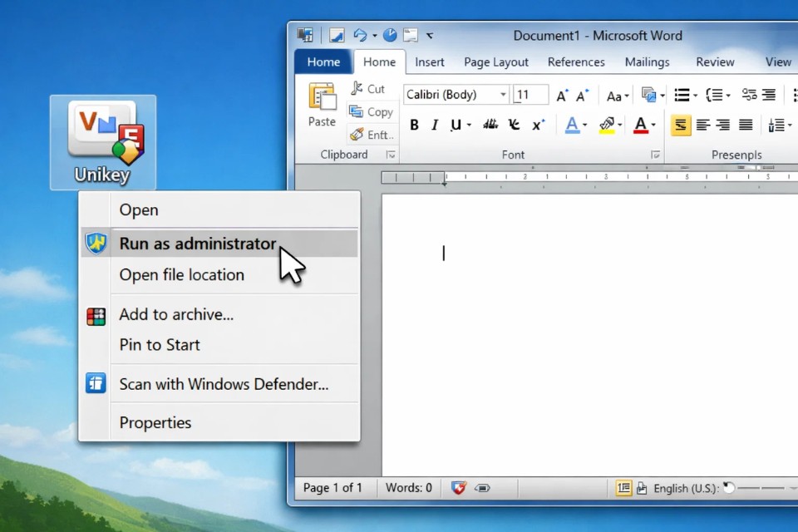Choose Run as administrator from context menu
This screenshot has width=798, height=532.
[198, 244]
